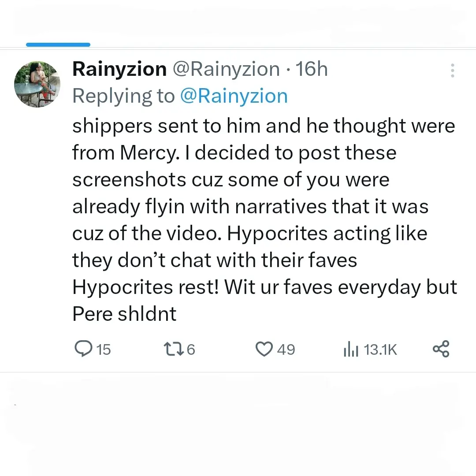This screenshot has width=476, height=476.
Task: Like the tweet with the heart icon
Action: 264,350
